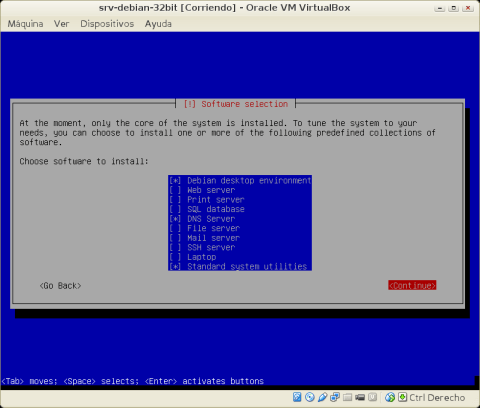Check the Print server checkbox
Image resolution: width=480 pixels, height=408 pixels.
pyautogui.click(x=175, y=200)
